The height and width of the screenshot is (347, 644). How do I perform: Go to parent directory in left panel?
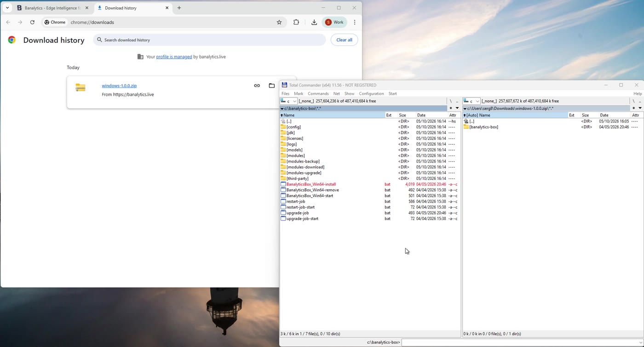457,101
